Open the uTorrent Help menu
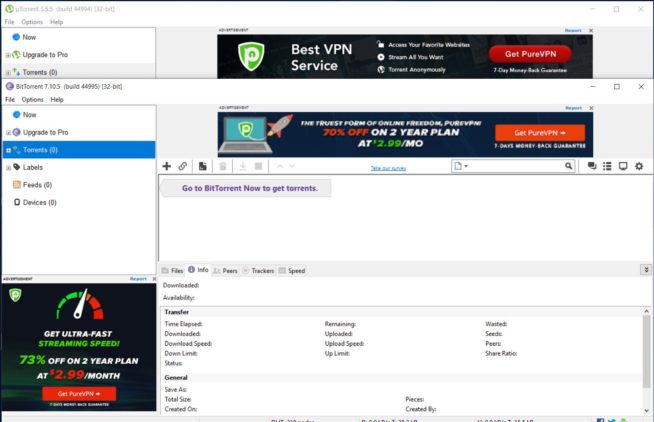This screenshot has width=654, height=422. (56, 22)
